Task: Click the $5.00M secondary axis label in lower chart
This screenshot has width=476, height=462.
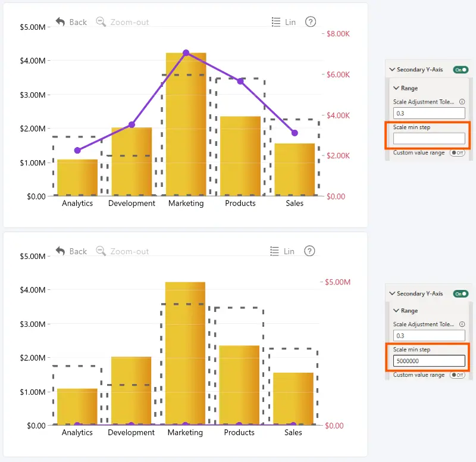Action: click(x=337, y=282)
